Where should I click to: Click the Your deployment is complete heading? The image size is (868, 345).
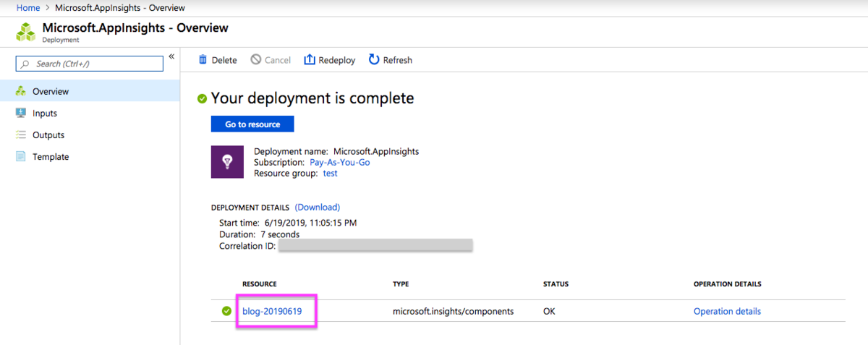click(x=312, y=98)
